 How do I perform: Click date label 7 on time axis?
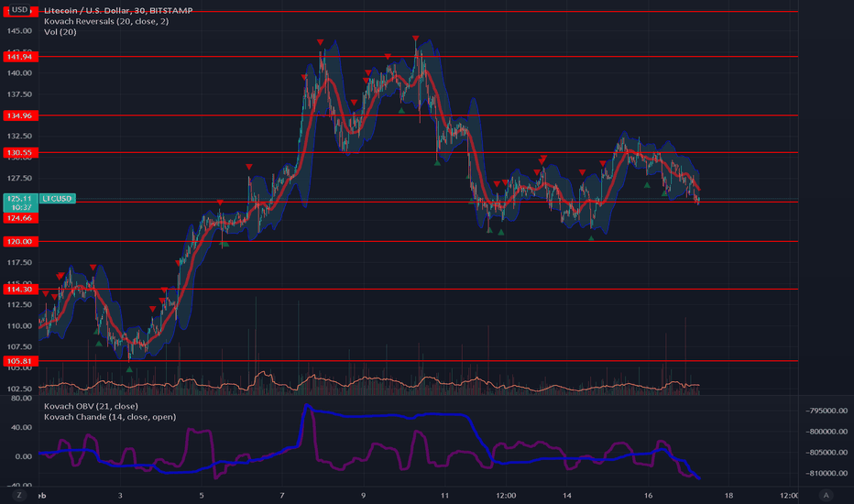(x=282, y=495)
